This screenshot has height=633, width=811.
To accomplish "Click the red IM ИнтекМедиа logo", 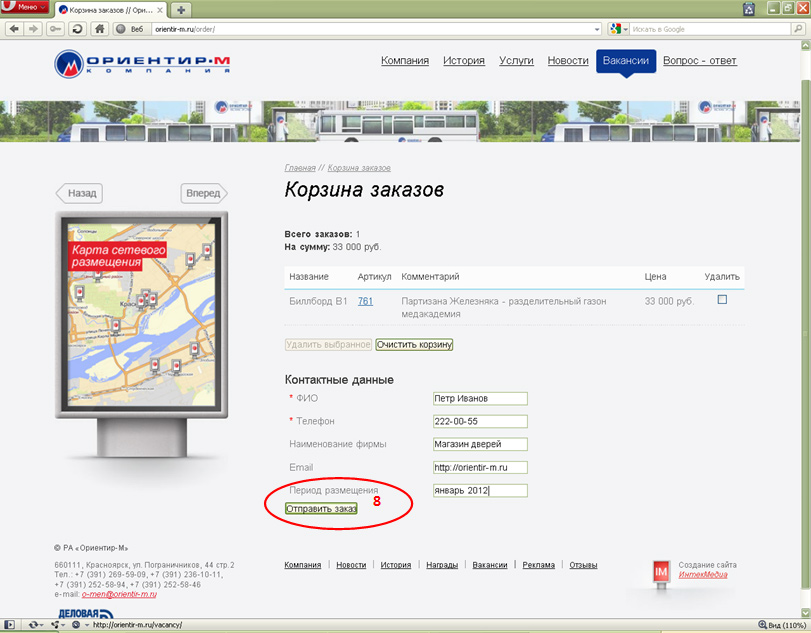I will pyautogui.click(x=660, y=570).
